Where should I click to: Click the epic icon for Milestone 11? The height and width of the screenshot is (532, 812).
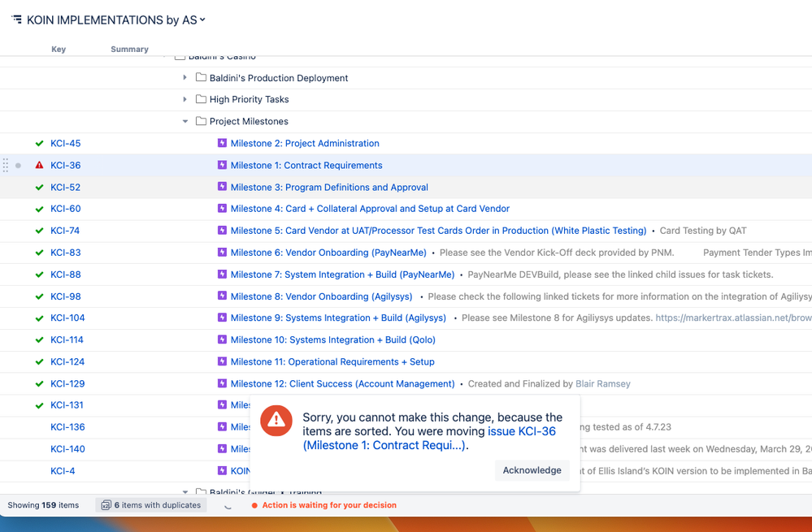pyautogui.click(x=222, y=361)
